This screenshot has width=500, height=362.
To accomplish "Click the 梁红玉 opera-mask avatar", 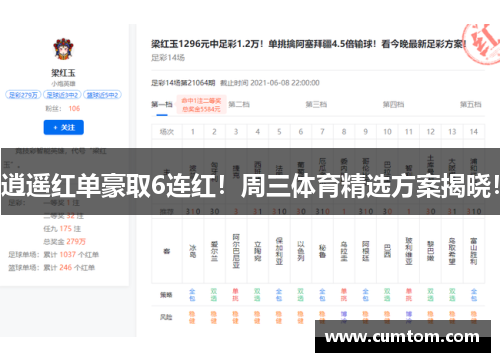I will coord(63,49).
